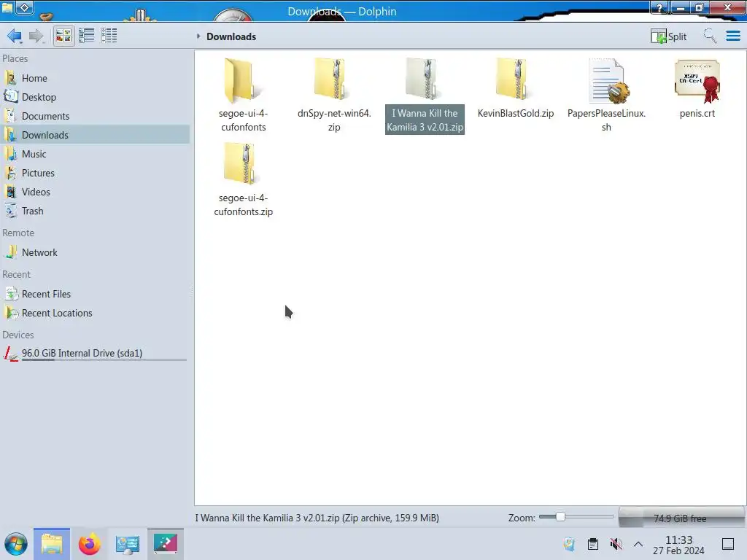
Task: Open Pictures in Places panel
Action: (96, 174)
